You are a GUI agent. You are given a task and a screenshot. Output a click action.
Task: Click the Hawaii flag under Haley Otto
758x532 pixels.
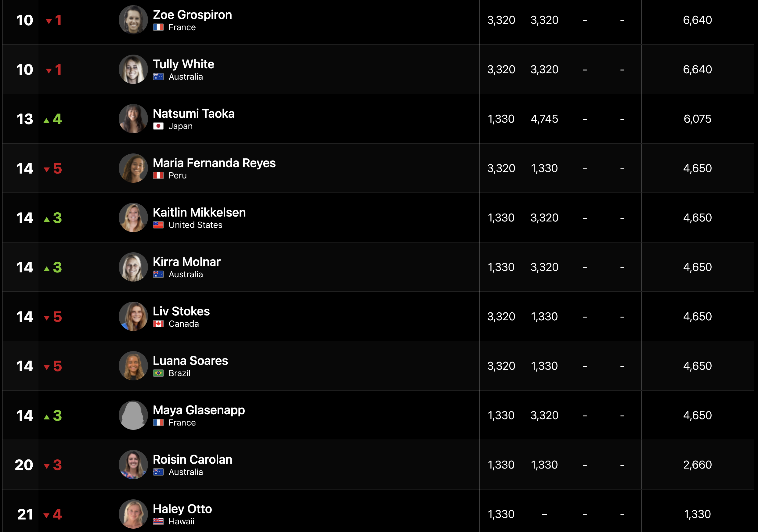pyautogui.click(x=158, y=521)
